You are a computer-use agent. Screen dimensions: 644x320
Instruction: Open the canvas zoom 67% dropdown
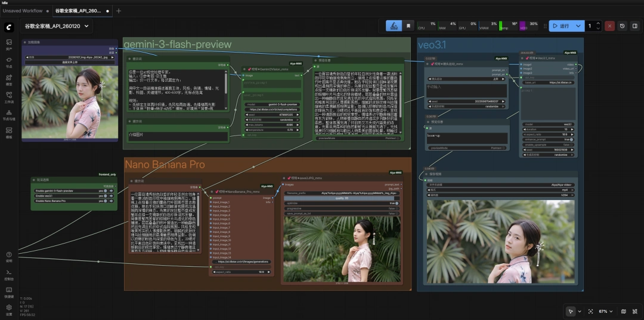click(x=604, y=311)
